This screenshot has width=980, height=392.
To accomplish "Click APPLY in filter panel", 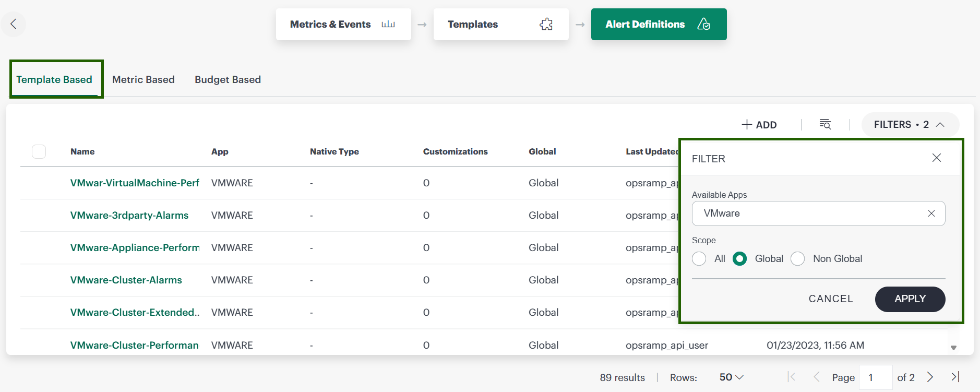I will pyautogui.click(x=910, y=299).
